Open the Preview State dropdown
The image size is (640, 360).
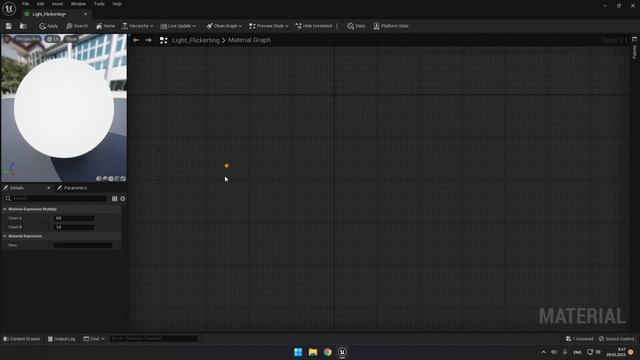[269, 26]
